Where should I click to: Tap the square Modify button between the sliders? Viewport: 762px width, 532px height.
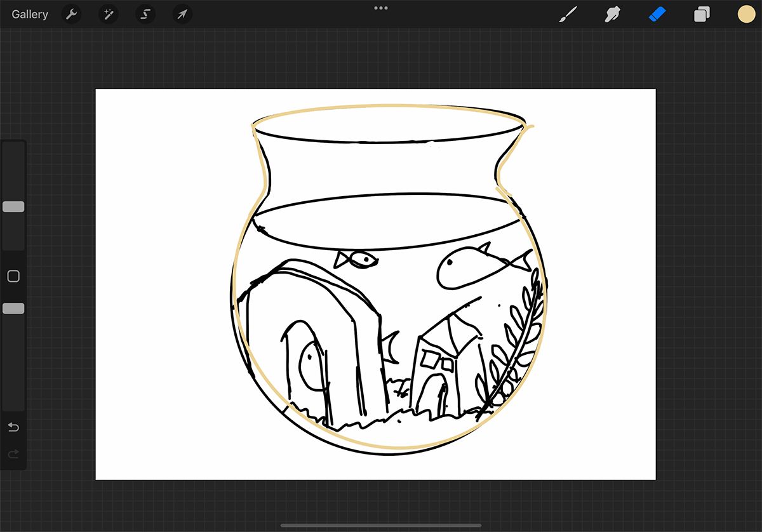[13, 276]
